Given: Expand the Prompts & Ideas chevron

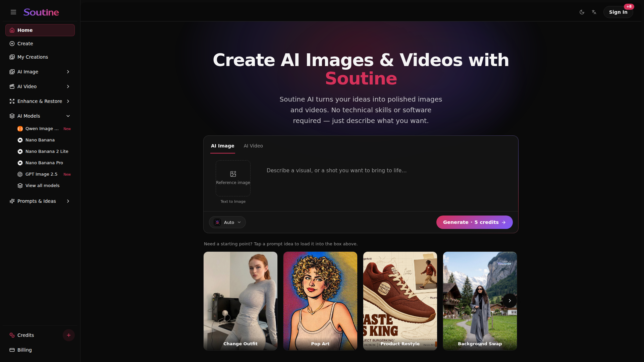Looking at the screenshot, I should pos(68,201).
